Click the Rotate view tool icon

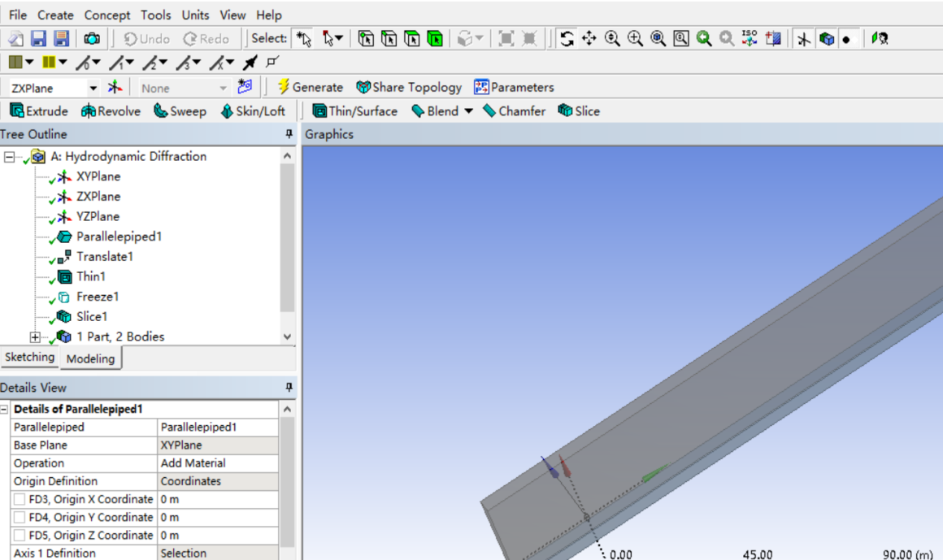567,38
